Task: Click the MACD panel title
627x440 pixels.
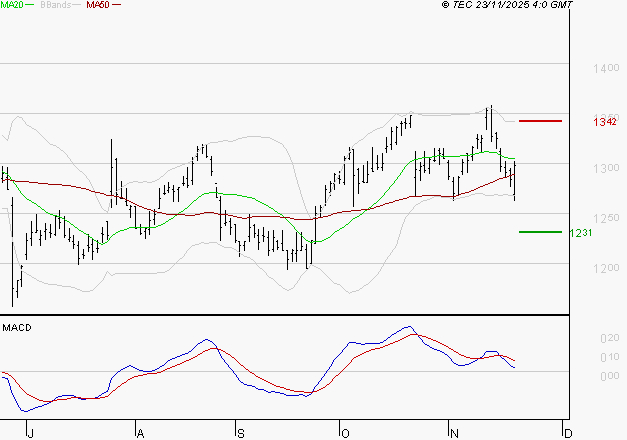Action: [x=17, y=328]
